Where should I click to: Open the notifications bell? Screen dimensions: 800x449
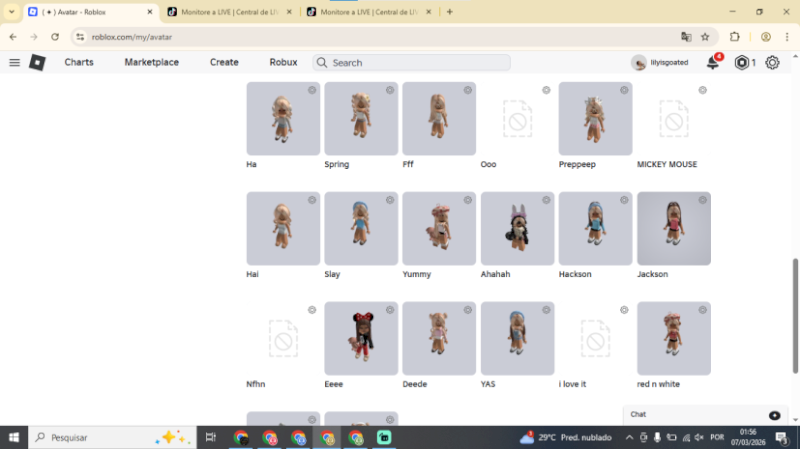point(712,62)
